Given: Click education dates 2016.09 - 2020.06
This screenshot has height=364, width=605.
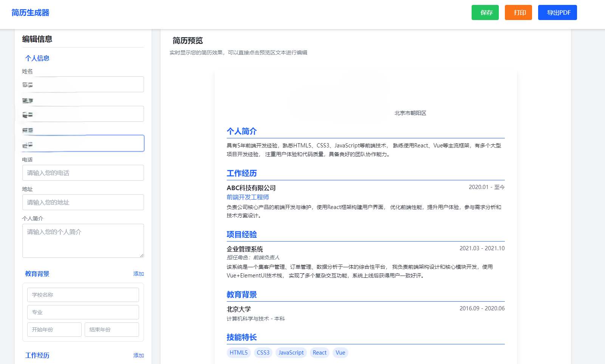Looking at the screenshot, I should [482, 308].
